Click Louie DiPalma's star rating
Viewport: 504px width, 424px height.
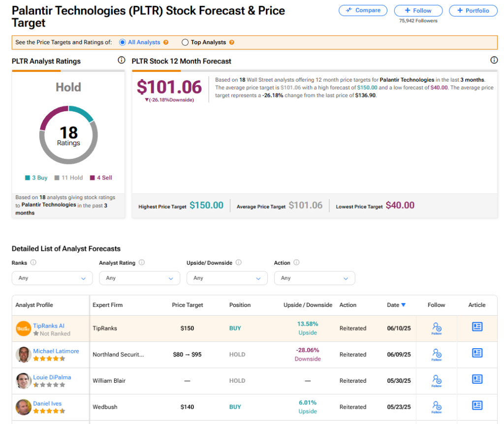pos(49,385)
